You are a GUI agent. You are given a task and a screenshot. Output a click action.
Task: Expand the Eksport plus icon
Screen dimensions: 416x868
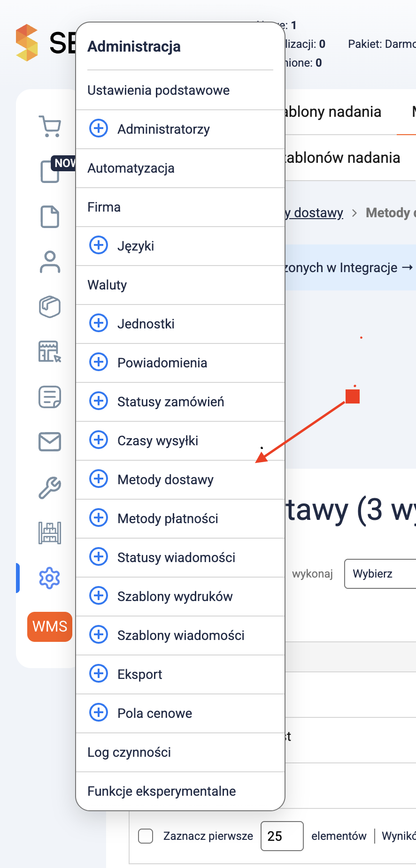pyautogui.click(x=99, y=673)
